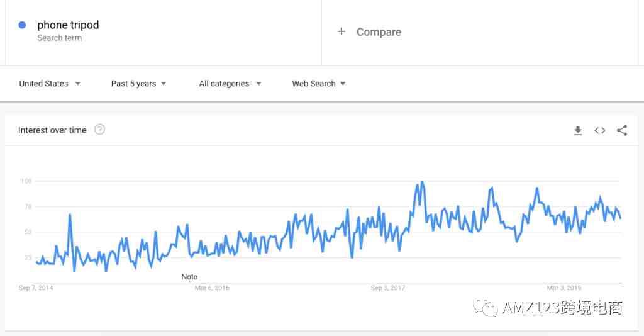Expand the All categories dropdown
Screen dimensions: 644x336
tap(230, 84)
